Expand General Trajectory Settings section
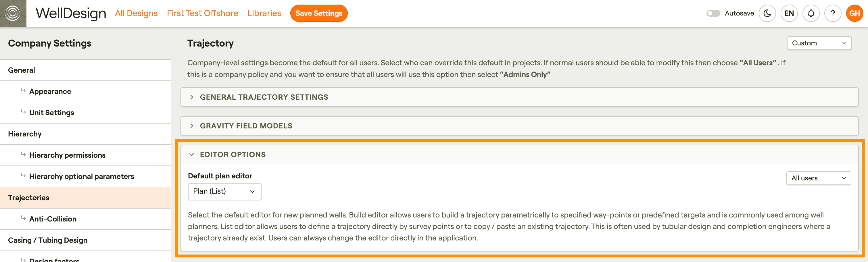 pyautogui.click(x=264, y=97)
